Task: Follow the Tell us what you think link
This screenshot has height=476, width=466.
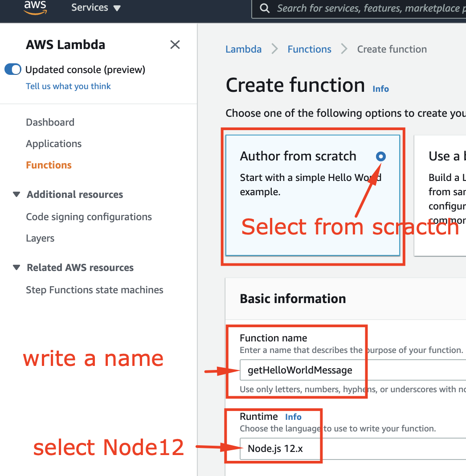Action: pos(68,86)
